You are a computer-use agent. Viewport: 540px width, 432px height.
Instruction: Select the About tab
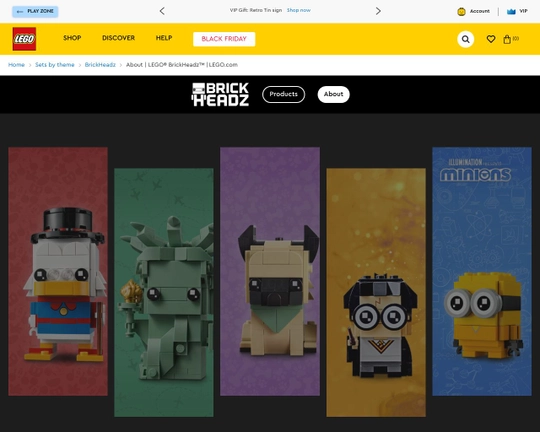[333, 94]
